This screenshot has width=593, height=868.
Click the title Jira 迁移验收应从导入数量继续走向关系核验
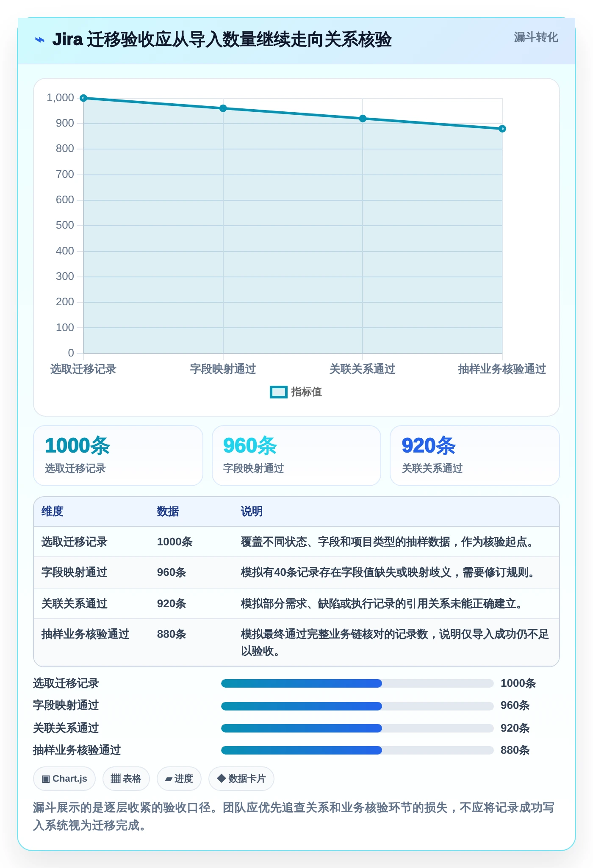222,40
